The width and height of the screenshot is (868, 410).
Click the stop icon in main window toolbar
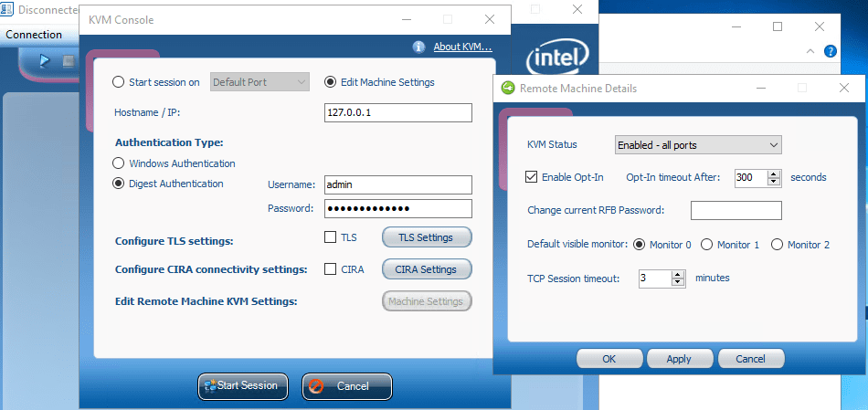[x=69, y=61]
